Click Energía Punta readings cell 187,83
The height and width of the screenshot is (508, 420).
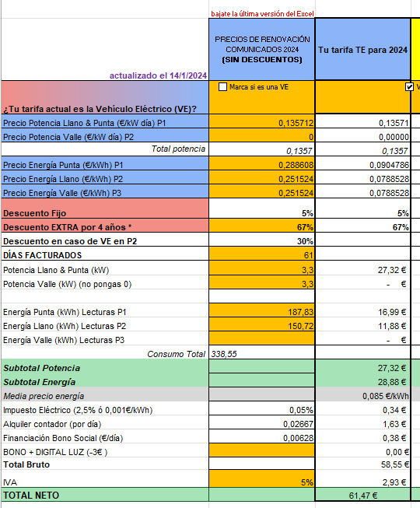[262, 312]
